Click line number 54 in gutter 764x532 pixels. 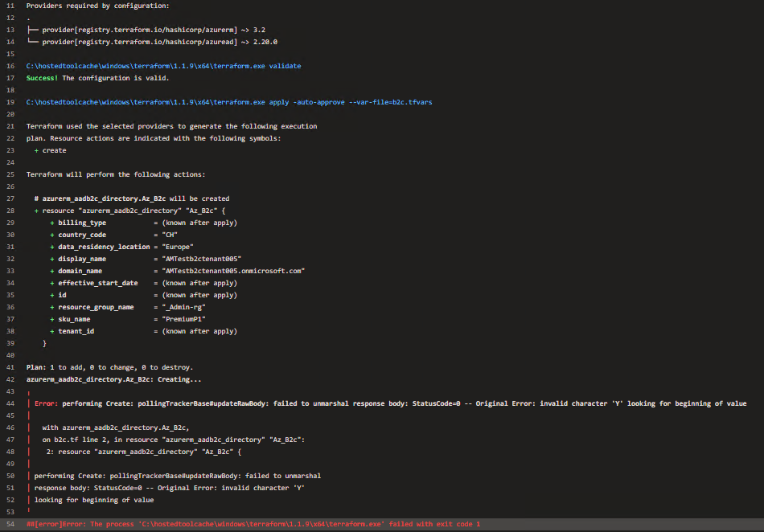pyautogui.click(x=10, y=524)
